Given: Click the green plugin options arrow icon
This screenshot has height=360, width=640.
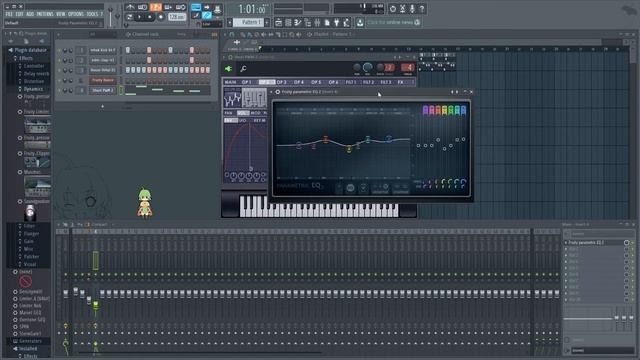Looking at the screenshot, I should [x=229, y=69].
